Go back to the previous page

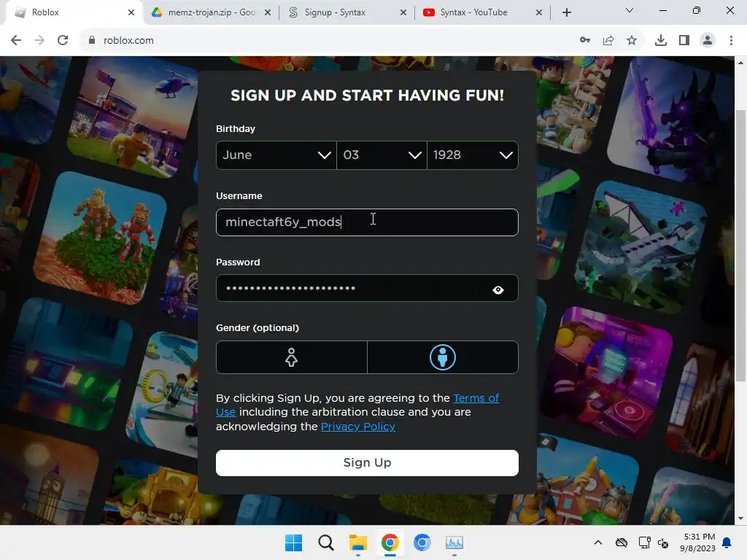(16, 41)
